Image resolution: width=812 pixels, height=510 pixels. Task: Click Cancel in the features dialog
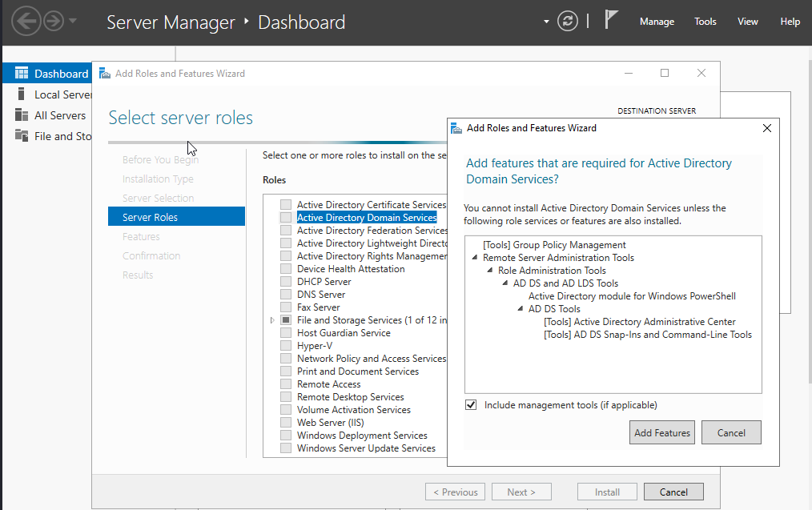tap(731, 433)
